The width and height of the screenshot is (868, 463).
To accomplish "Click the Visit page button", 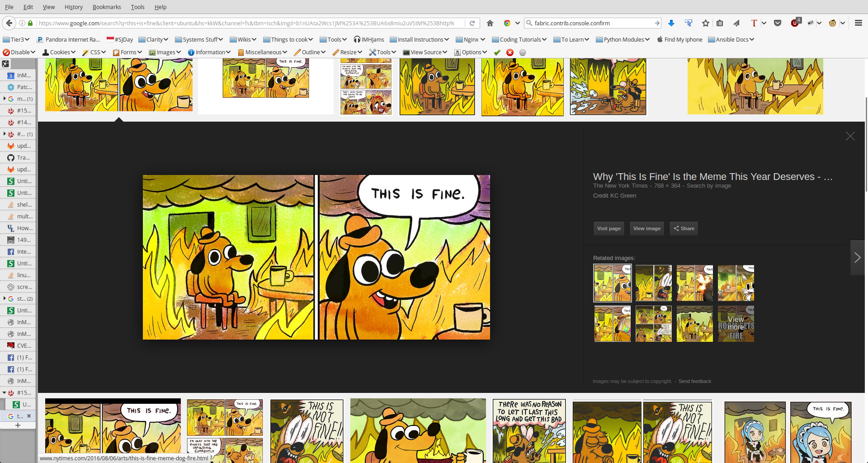I will pyautogui.click(x=609, y=228).
